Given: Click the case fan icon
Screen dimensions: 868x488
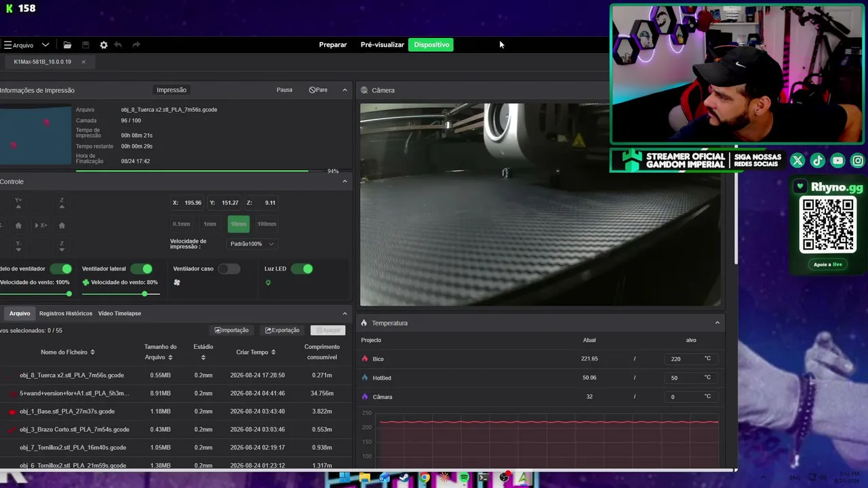Looking at the screenshot, I should (177, 282).
